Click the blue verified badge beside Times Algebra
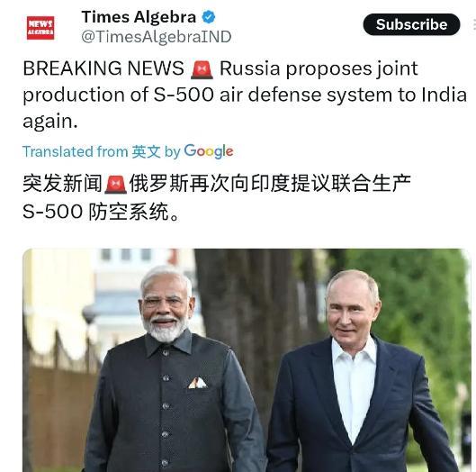The width and height of the screenshot is (476, 472). pos(209,17)
